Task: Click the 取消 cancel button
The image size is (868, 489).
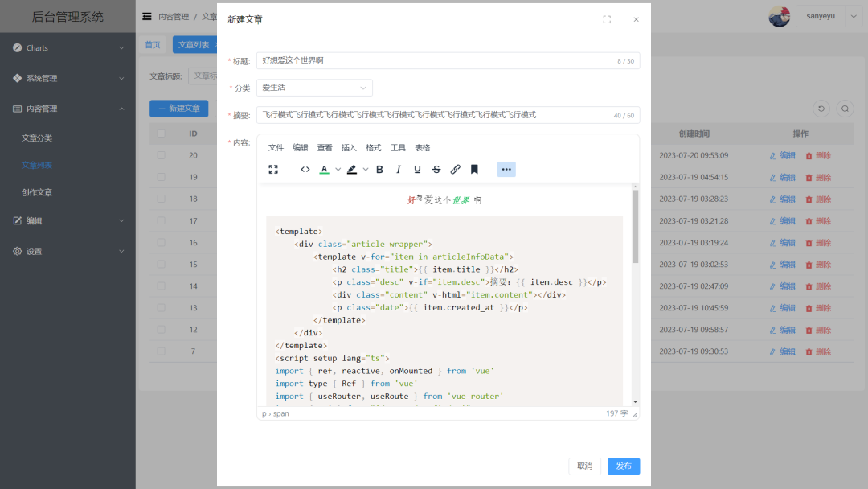Action: [584, 466]
